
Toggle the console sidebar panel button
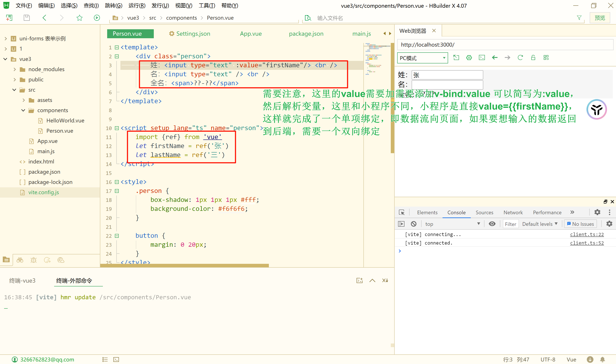[401, 224]
